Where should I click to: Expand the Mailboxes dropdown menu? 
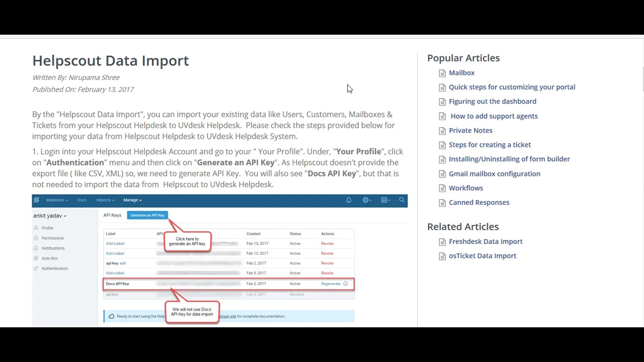57,200
